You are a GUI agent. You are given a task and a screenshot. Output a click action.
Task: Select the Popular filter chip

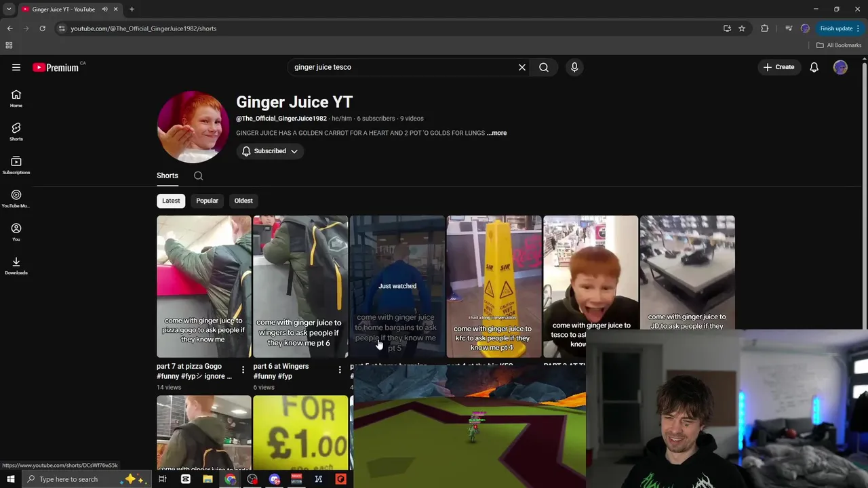pos(208,201)
